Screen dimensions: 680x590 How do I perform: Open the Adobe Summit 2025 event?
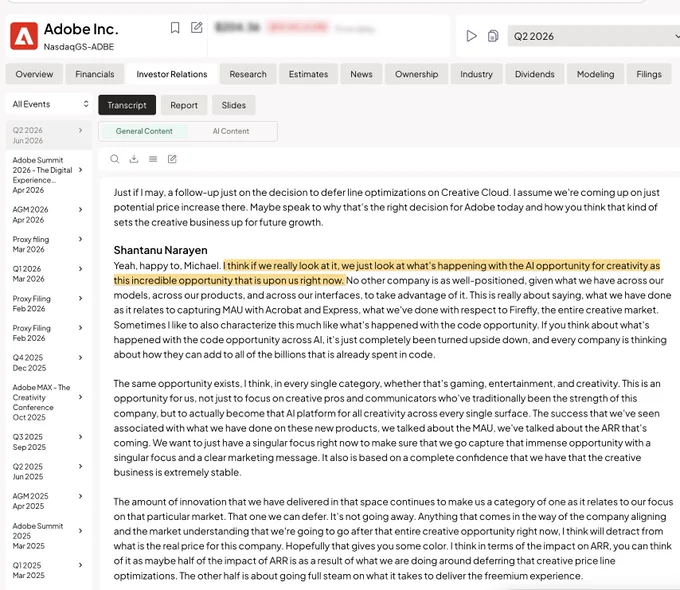click(49, 536)
